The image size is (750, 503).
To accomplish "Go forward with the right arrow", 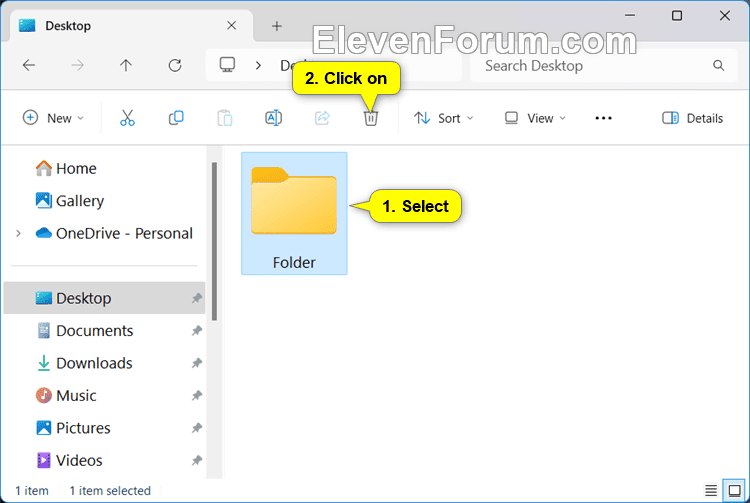I will tap(77, 65).
